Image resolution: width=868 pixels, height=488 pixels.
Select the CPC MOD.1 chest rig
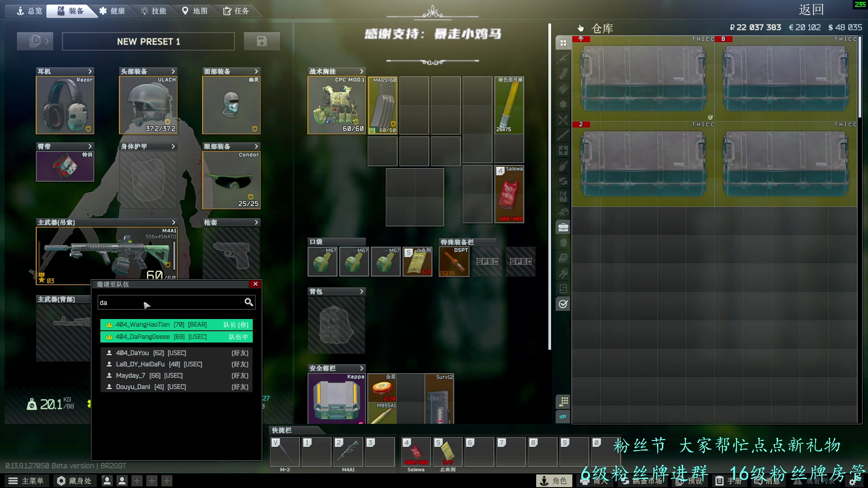pyautogui.click(x=336, y=105)
